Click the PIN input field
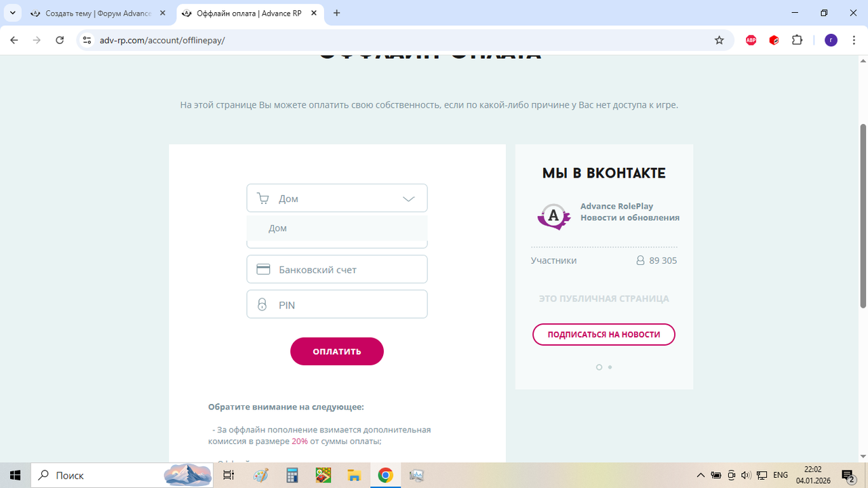868x488 pixels. pyautogui.click(x=337, y=304)
